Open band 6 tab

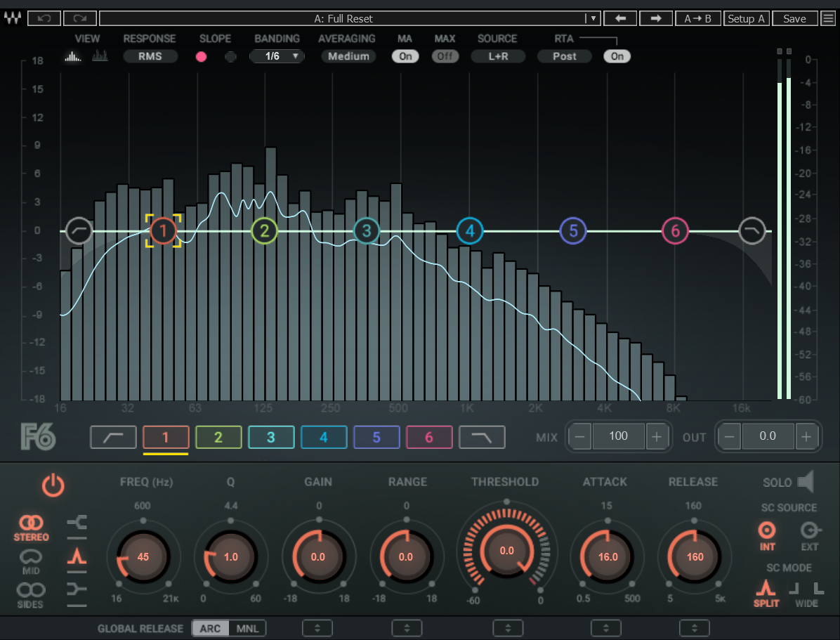pos(429,438)
